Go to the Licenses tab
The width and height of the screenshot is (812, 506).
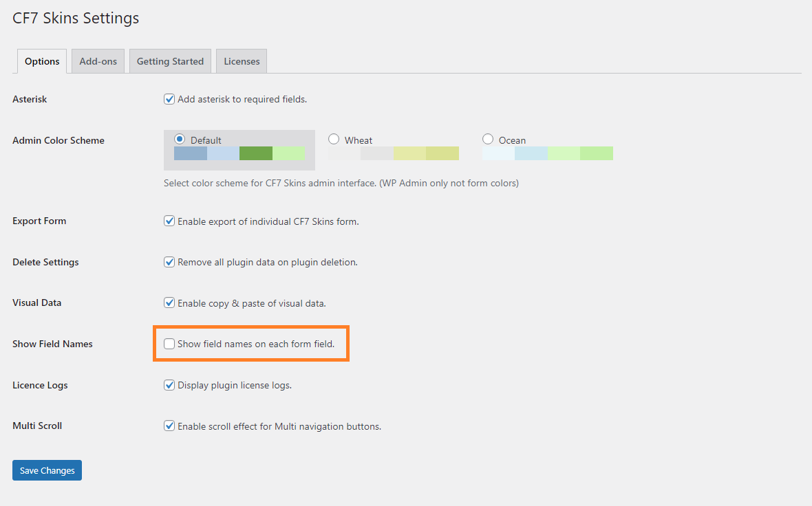242,61
